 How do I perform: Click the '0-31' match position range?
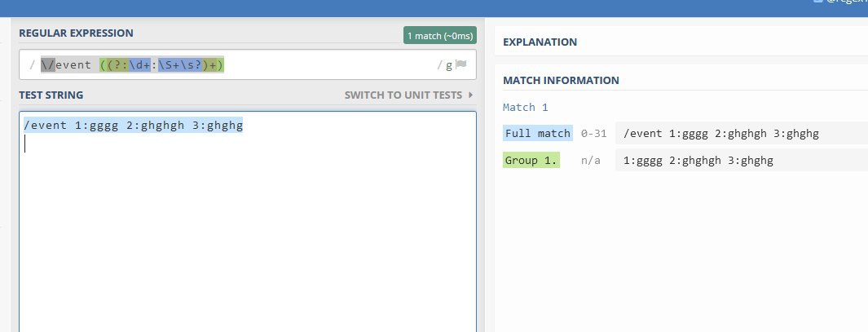coord(594,134)
